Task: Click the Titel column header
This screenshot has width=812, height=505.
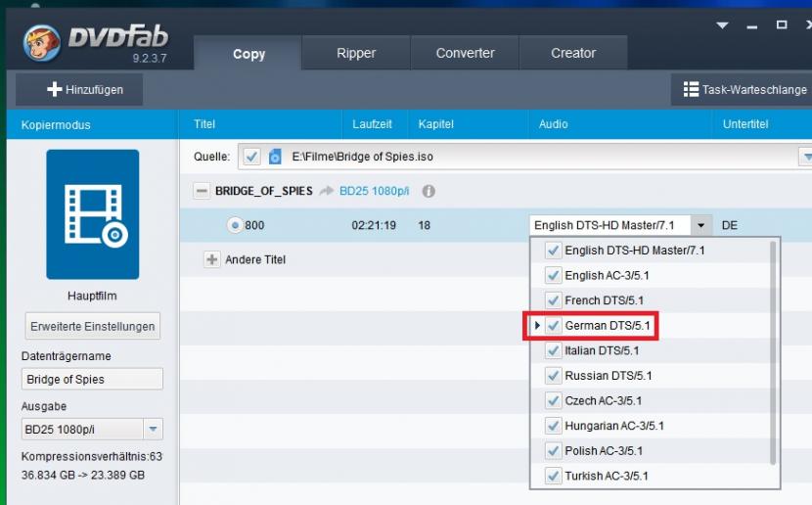Action: 204,124
